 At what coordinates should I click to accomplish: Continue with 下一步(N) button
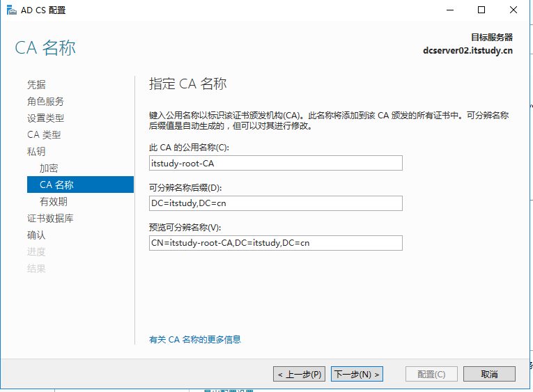point(357,374)
